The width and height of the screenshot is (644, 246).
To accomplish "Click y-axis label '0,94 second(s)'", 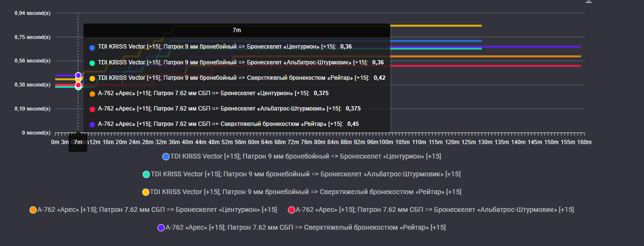I will click(x=33, y=13).
